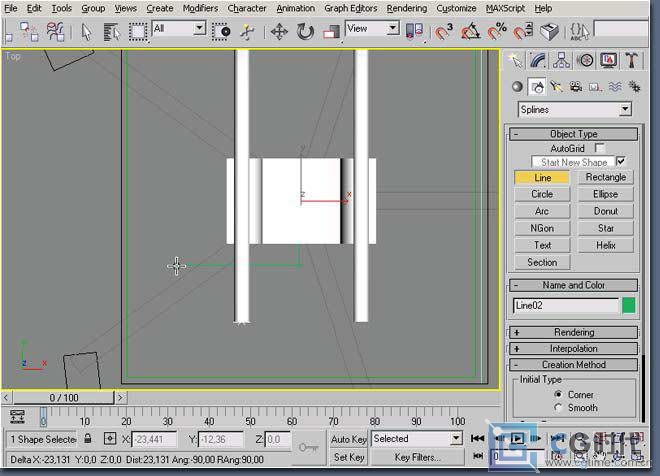The image size is (660, 476).
Task: Toggle Set Key animation mode
Action: pyautogui.click(x=349, y=457)
